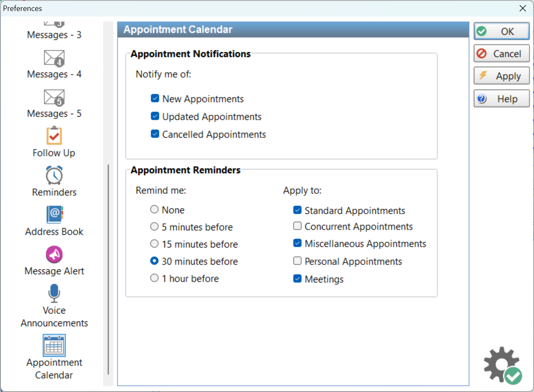Click the Message Alert sidebar label

click(x=54, y=271)
